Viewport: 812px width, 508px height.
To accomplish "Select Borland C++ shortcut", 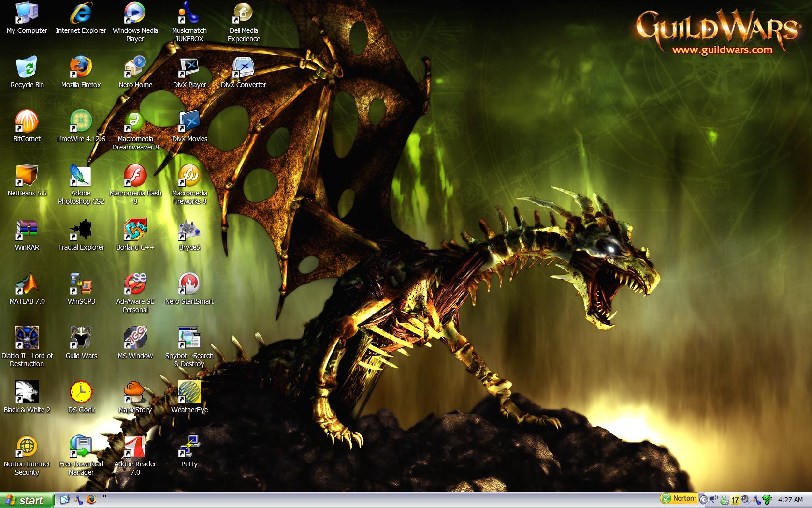I will (x=135, y=236).
